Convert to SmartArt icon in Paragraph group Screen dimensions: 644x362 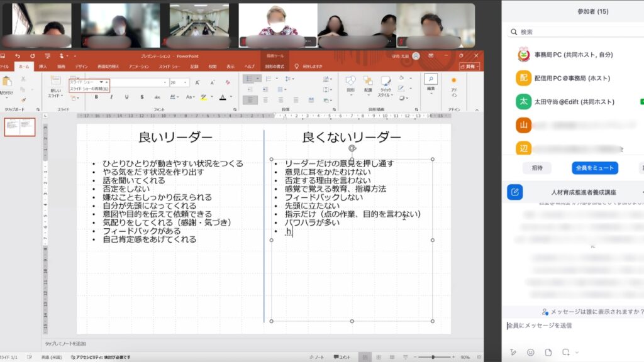pyautogui.click(x=327, y=100)
